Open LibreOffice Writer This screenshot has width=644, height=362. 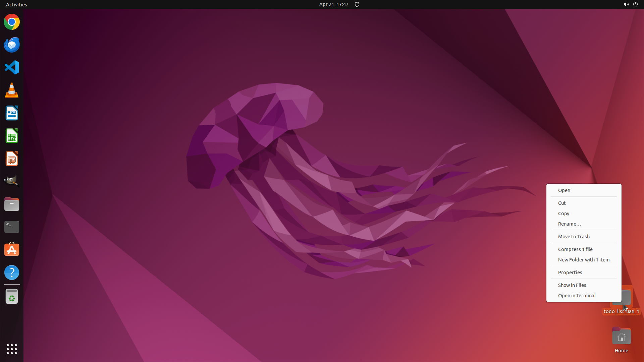[12, 113]
